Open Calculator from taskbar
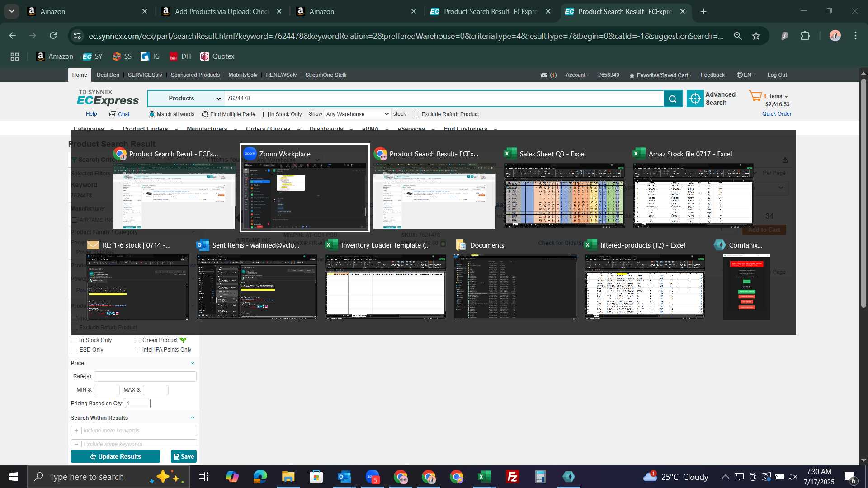868x488 pixels. (540, 477)
